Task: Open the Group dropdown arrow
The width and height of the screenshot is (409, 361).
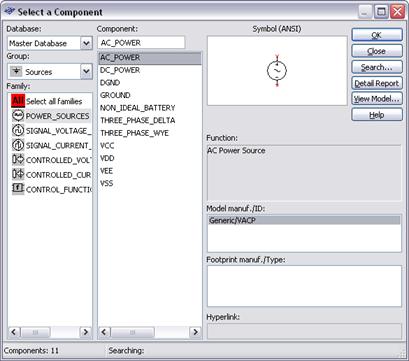Action: (x=86, y=72)
